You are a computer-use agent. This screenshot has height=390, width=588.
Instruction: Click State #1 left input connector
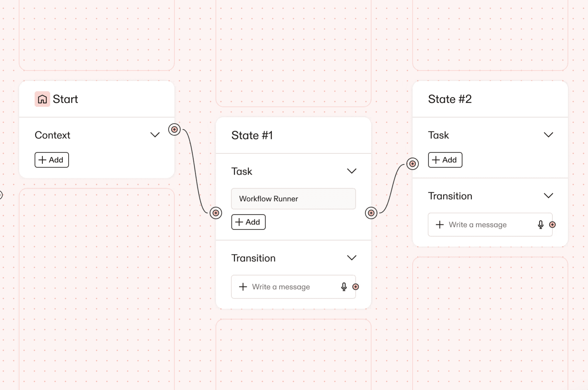(x=216, y=213)
